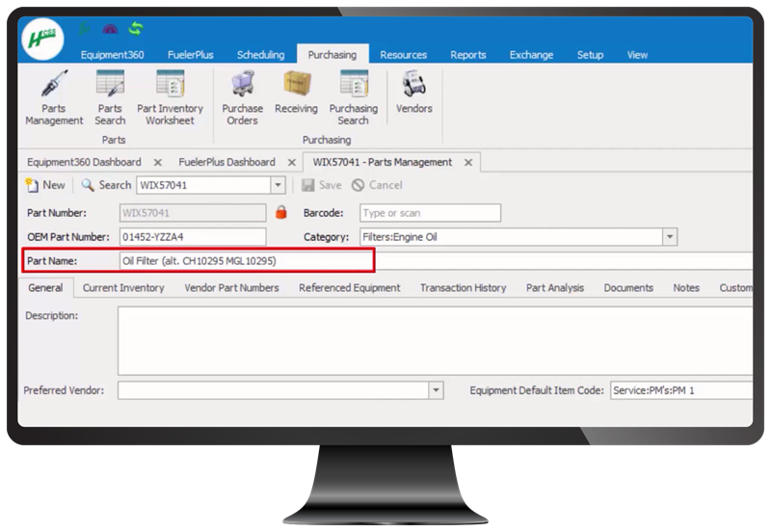Image resolution: width=771 pixels, height=532 pixels.
Task: Switch to Equipment360 Dashboard document tab
Action: point(84,162)
